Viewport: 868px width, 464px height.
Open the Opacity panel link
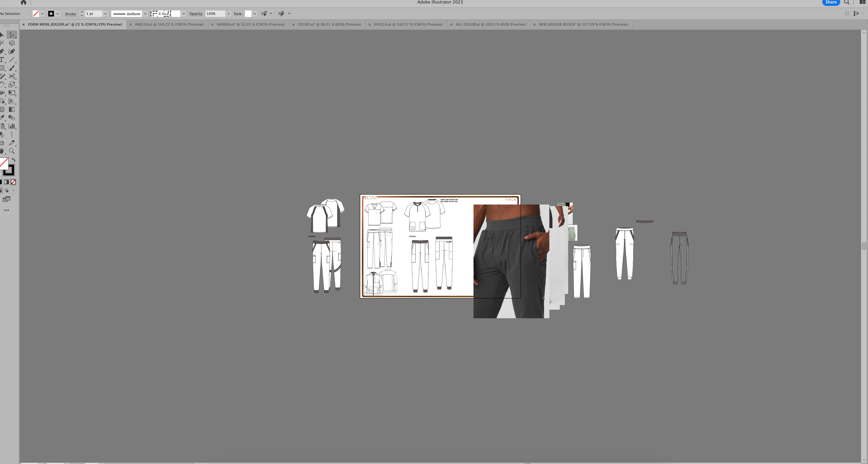coord(196,14)
